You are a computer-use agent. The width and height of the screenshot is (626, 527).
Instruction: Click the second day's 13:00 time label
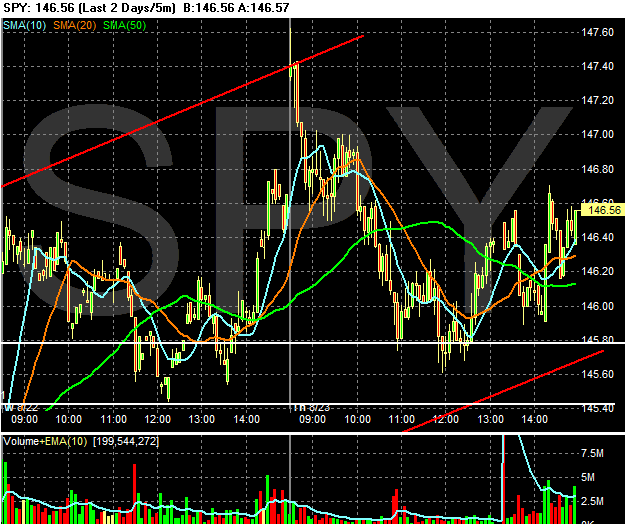491,420
